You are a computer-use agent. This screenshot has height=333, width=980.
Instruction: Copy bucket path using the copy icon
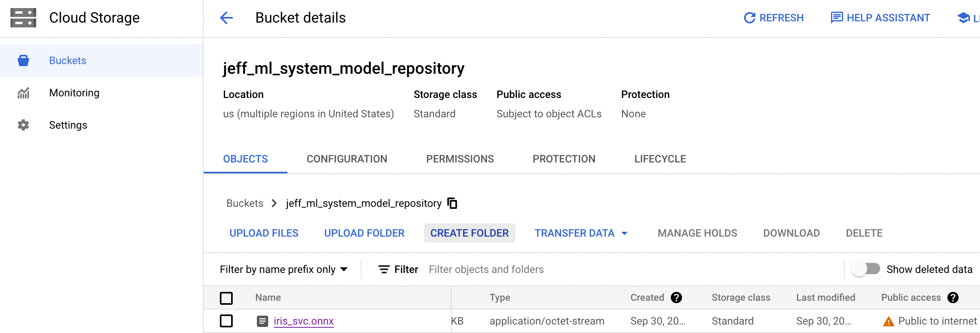click(x=453, y=203)
